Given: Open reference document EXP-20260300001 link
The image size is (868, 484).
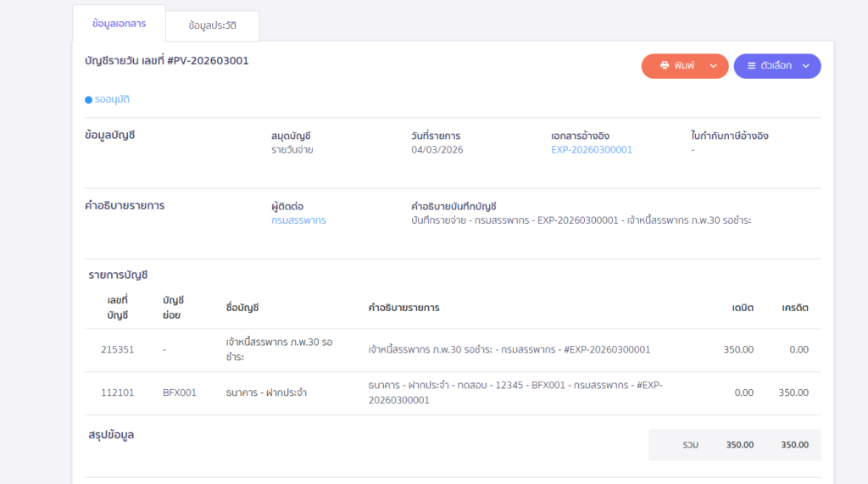Looking at the screenshot, I should tap(591, 150).
